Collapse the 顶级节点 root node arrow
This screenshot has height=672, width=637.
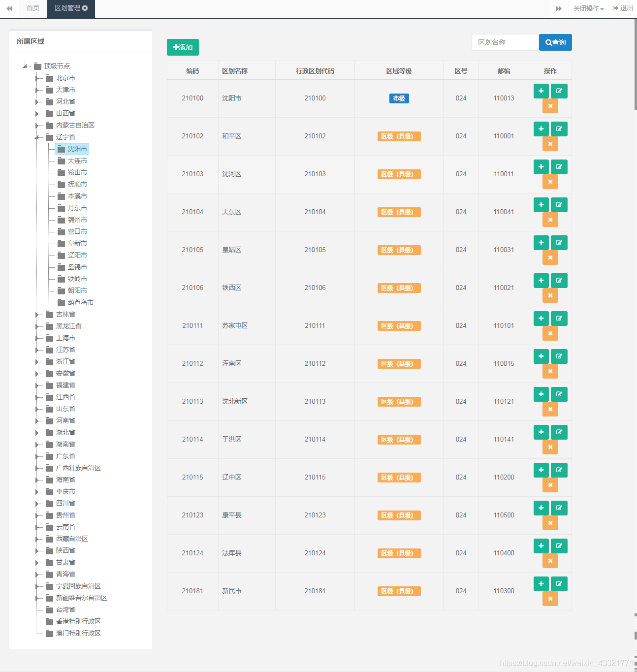(x=25, y=66)
